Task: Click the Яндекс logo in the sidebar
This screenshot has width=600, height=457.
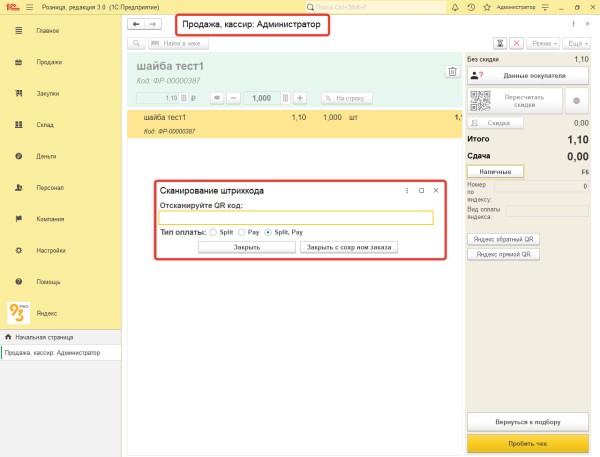Action: pos(20,313)
